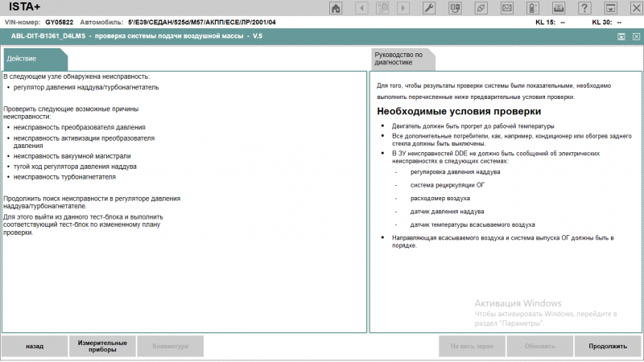The width and height of the screenshot is (644, 362).
Task: Open help with the question mark icon
Action: pos(584,8)
